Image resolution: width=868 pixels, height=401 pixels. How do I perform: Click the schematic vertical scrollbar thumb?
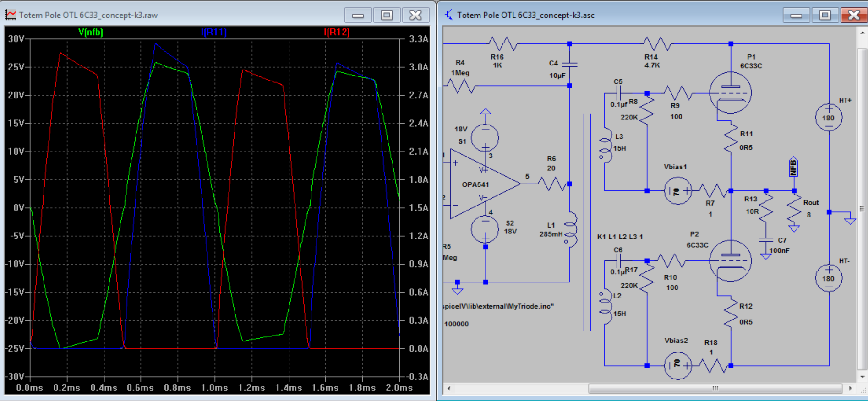[862, 209]
